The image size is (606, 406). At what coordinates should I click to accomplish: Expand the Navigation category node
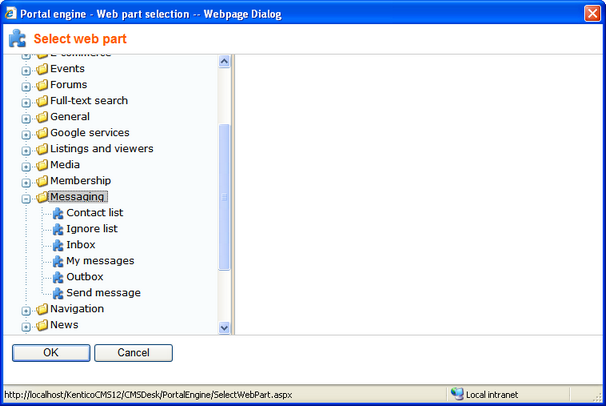[x=26, y=311]
